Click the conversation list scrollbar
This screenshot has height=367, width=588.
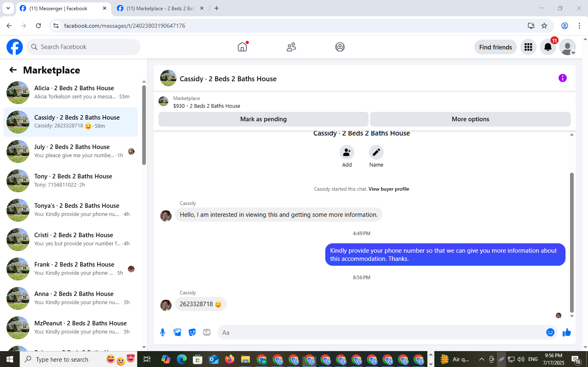[x=144, y=125]
